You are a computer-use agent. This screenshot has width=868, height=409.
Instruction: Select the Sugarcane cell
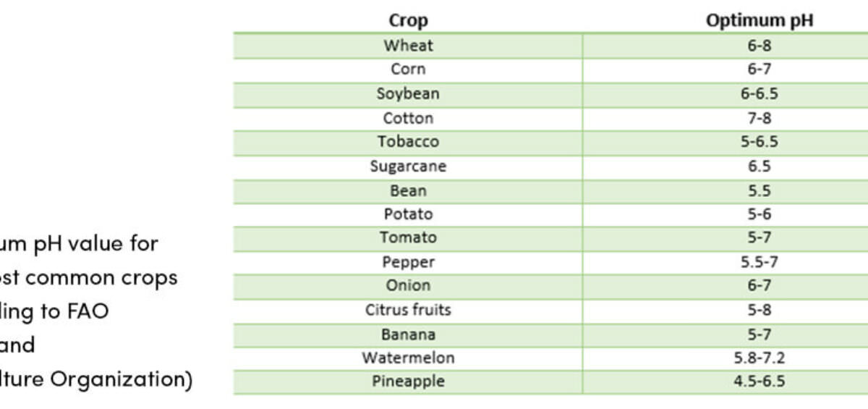pyautogui.click(x=408, y=166)
